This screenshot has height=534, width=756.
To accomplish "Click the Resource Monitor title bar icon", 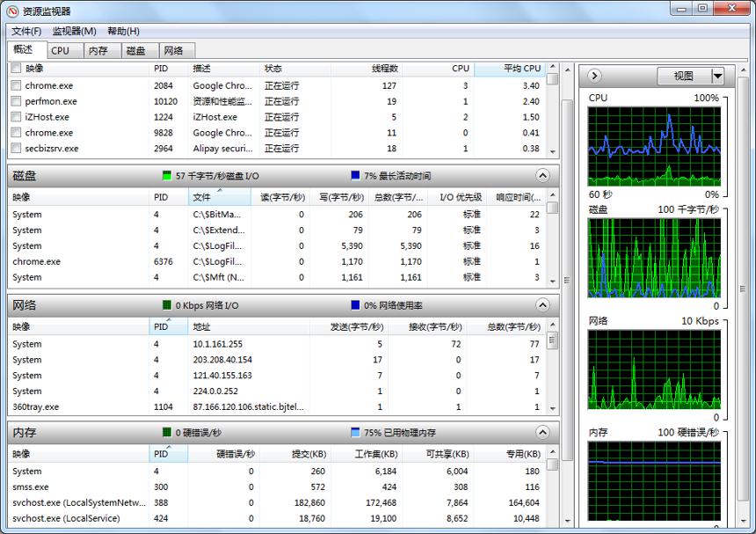I will tap(12, 11).
